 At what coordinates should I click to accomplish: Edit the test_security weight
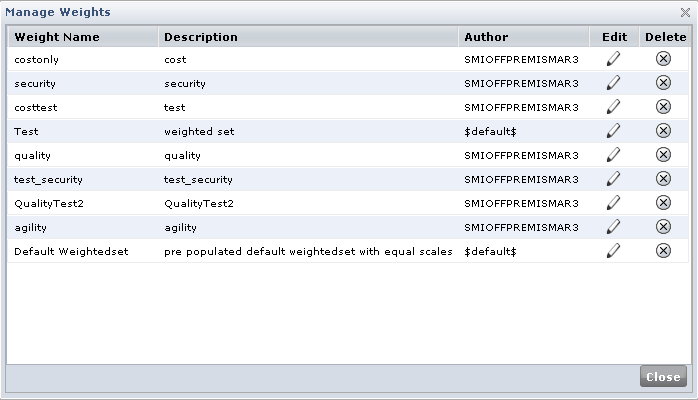(x=613, y=179)
